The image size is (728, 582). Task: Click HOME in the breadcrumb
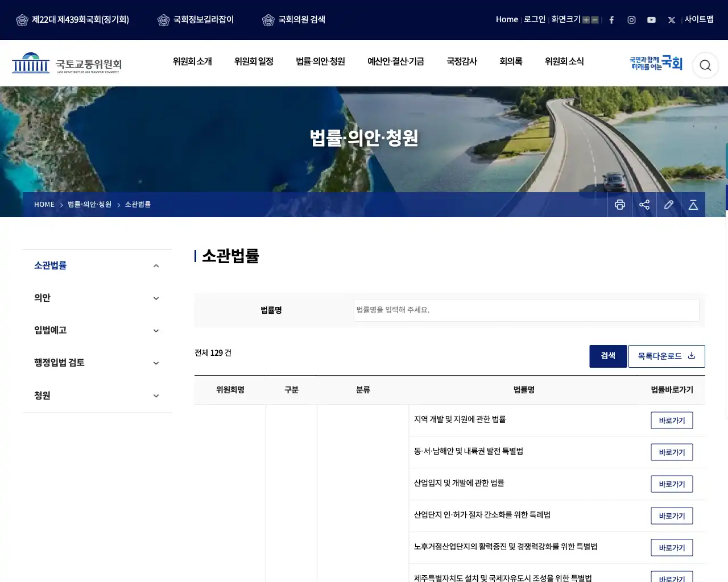(44, 205)
